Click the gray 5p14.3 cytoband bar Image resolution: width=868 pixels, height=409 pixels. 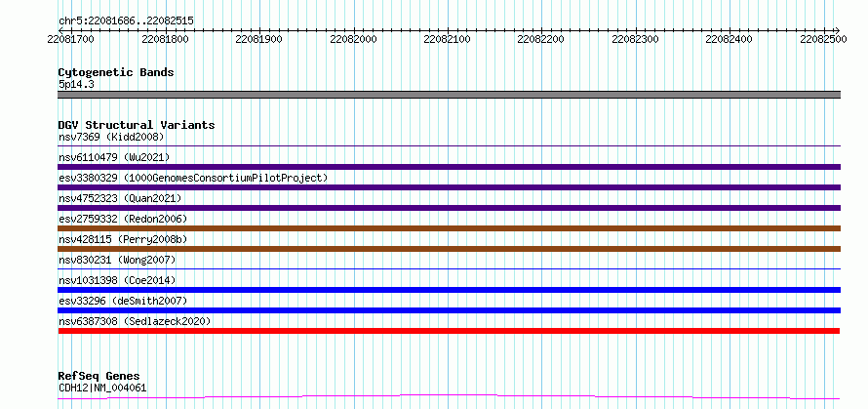449,95
